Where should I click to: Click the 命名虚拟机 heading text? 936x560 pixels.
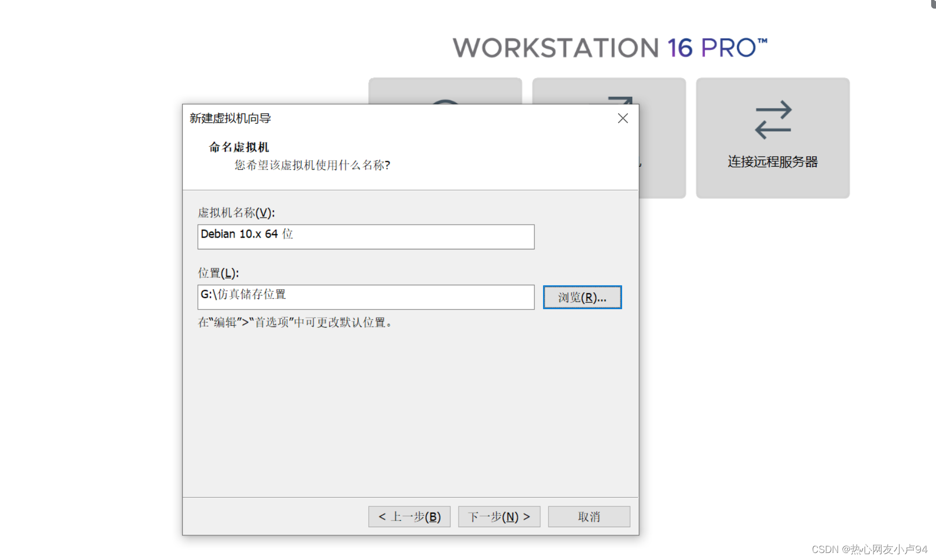tap(239, 147)
